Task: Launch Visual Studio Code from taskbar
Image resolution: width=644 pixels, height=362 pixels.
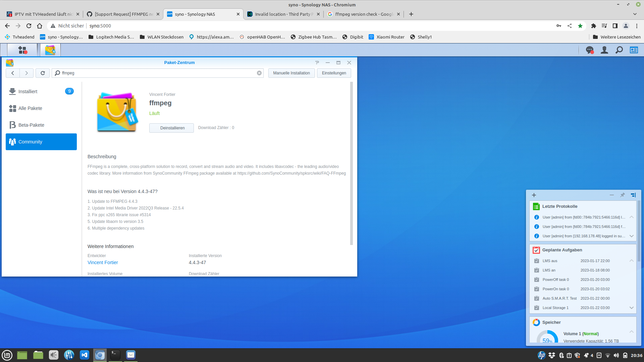Action: click(85, 355)
